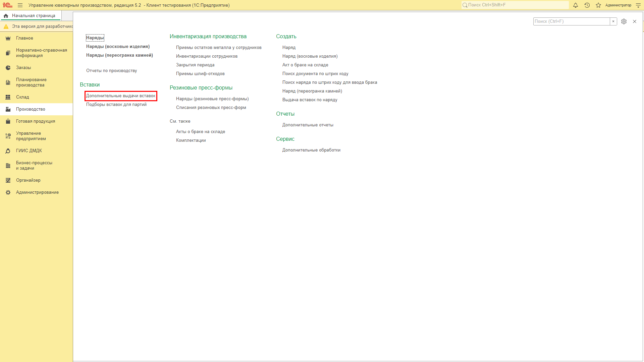Open the Органайзер section

click(36, 180)
